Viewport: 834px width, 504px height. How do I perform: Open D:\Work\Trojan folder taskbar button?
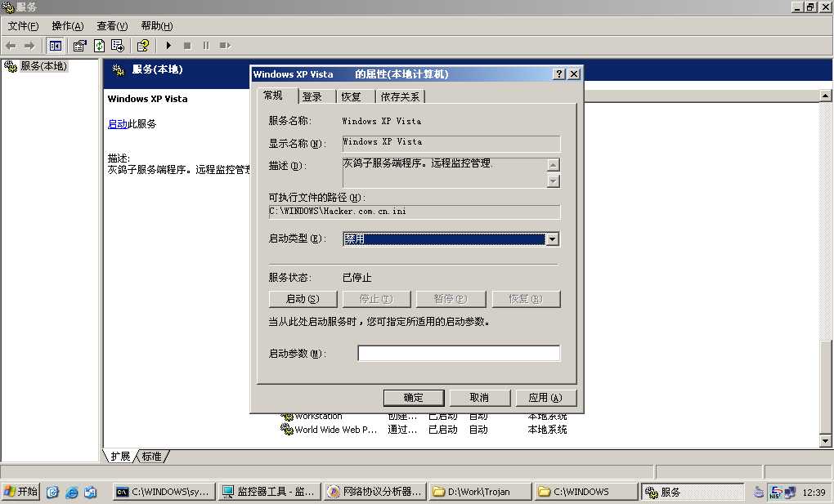coord(480,492)
